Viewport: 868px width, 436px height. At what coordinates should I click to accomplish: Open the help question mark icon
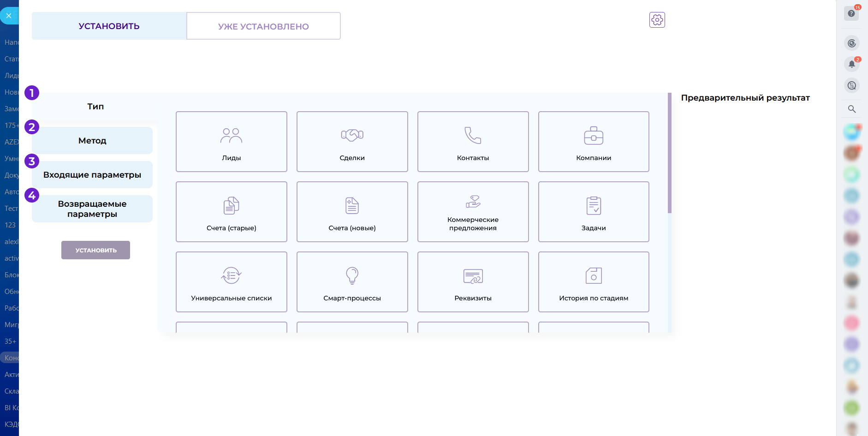(x=851, y=13)
